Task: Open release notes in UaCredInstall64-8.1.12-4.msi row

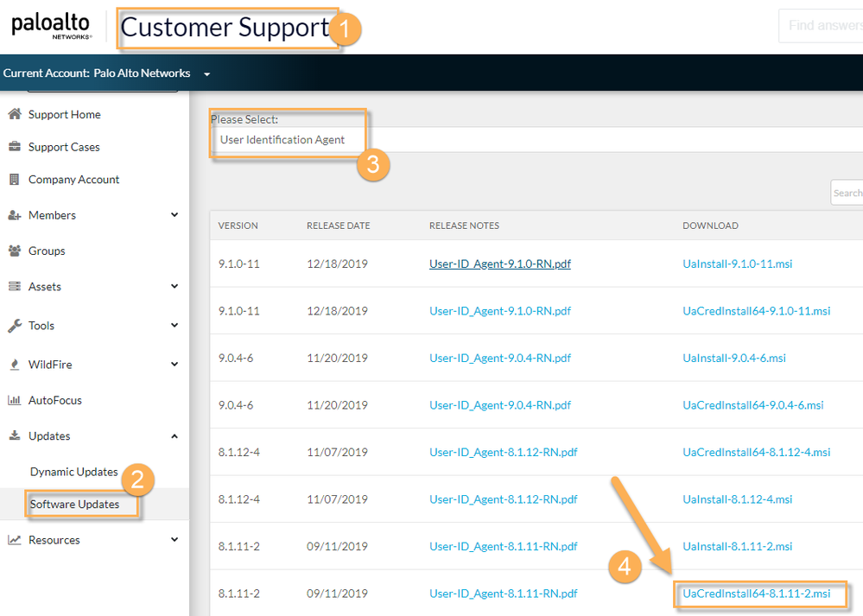Action: pos(503,452)
